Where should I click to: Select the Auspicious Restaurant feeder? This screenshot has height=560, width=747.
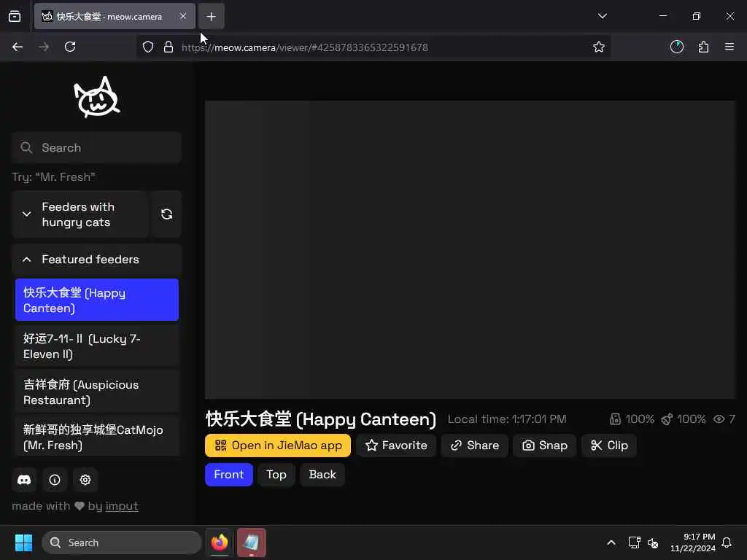point(97,392)
